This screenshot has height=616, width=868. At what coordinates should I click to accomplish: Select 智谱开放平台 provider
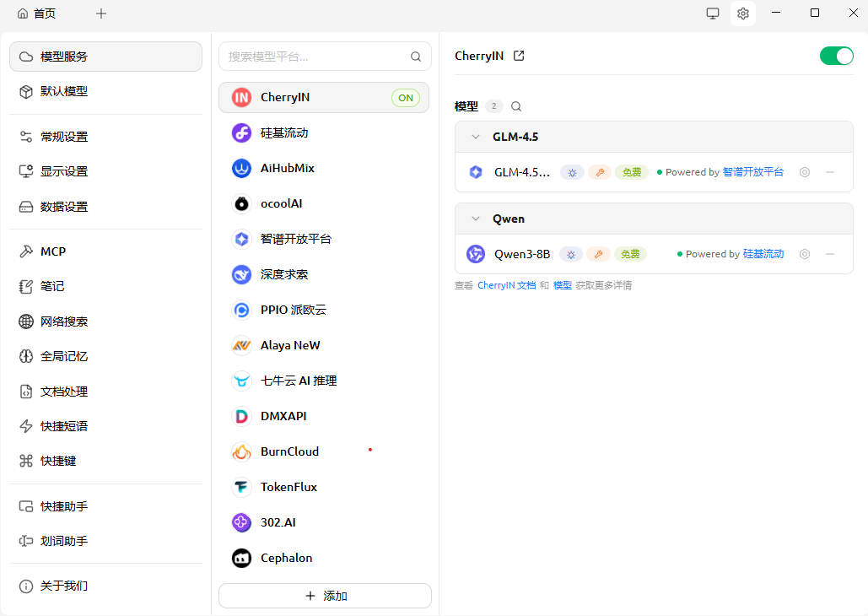324,240
